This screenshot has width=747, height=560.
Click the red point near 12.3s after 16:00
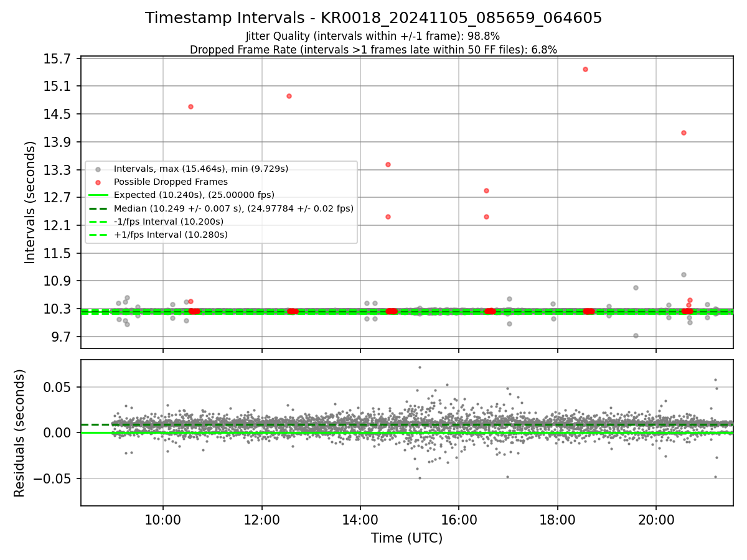[486, 217]
